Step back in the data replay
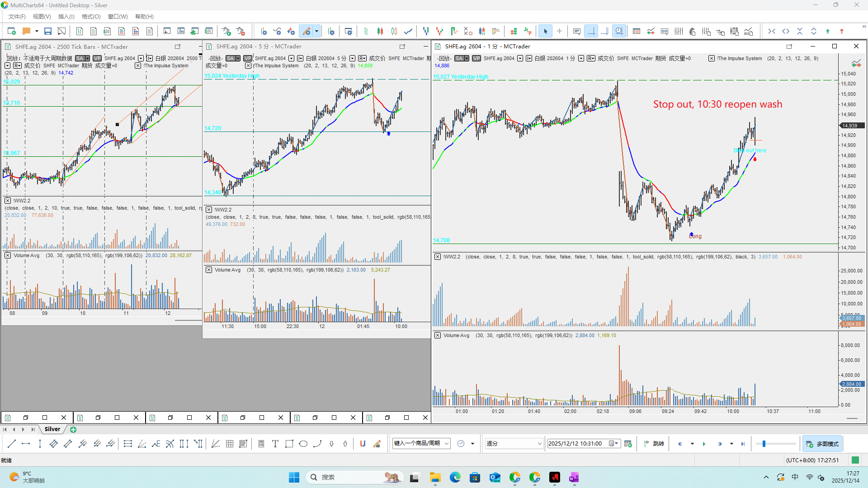Screen dimensions: 868x488 point(679,444)
